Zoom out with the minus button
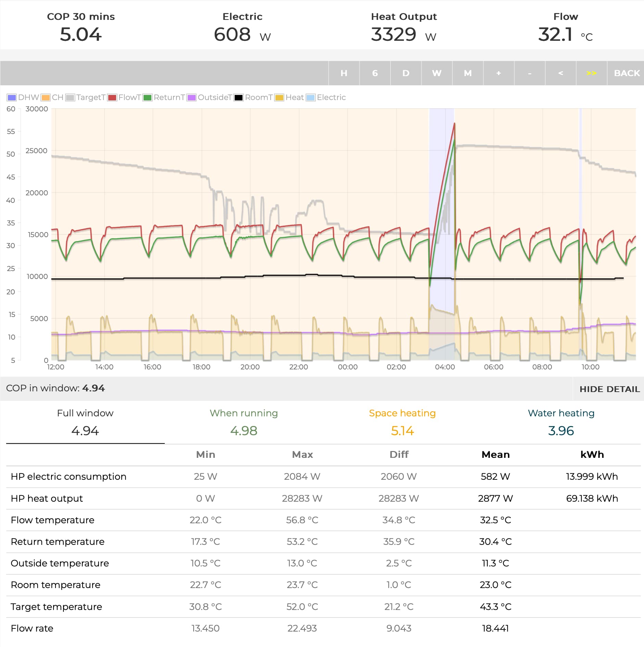The image size is (644, 647). coord(530,73)
